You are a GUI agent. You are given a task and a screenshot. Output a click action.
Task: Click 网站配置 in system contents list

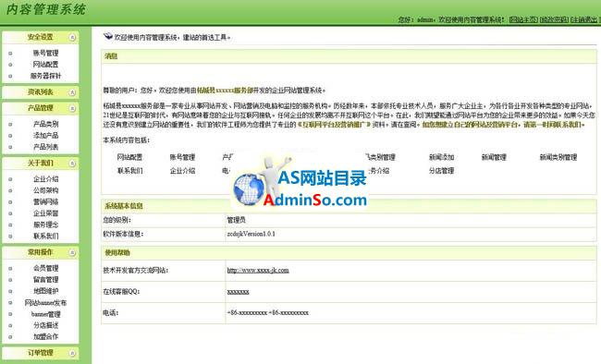[129, 157]
